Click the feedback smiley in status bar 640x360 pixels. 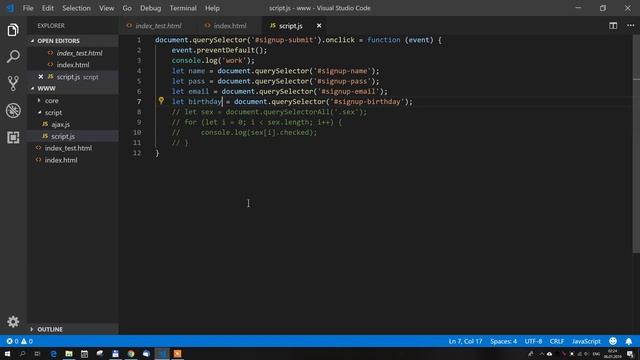(613, 341)
